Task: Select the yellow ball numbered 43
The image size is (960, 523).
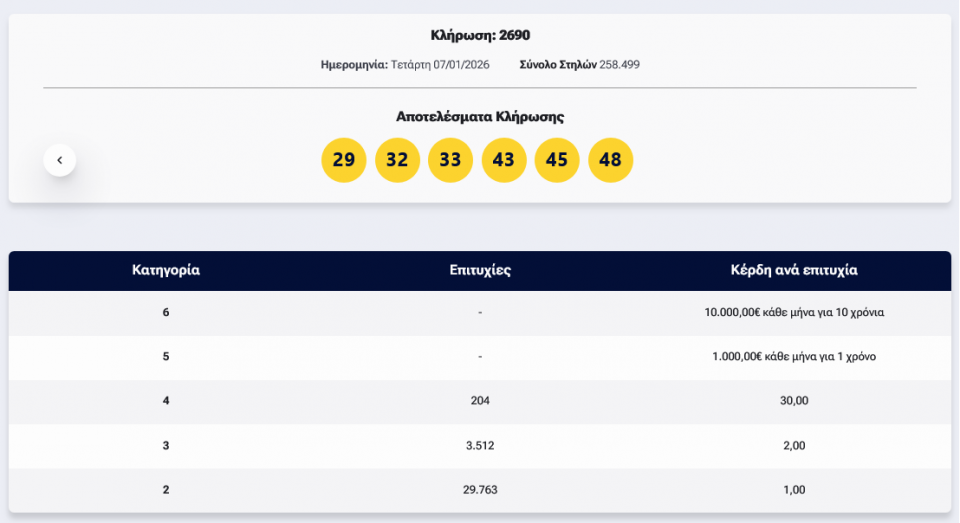Action: pyautogui.click(x=504, y=160)
